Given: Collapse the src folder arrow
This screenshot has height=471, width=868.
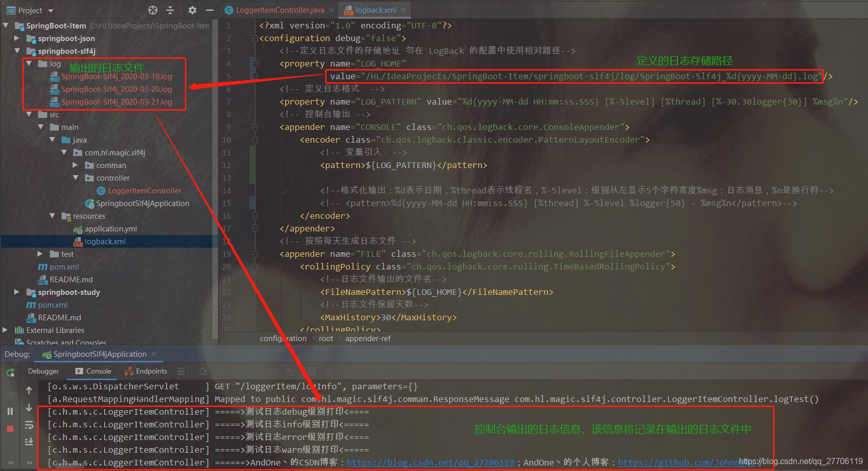Looking at the screenshot, I should click(29, 114).
